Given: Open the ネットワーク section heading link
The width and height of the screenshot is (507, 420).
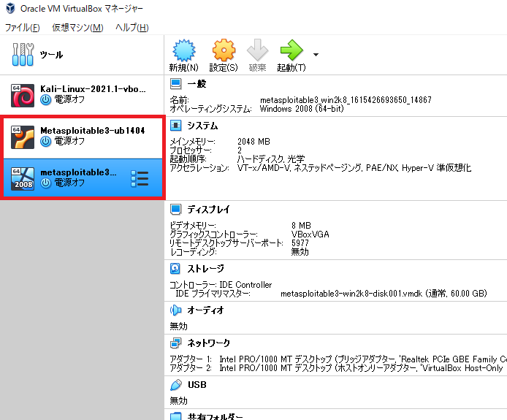Looking at the screenshot, I should pos(209,343).
